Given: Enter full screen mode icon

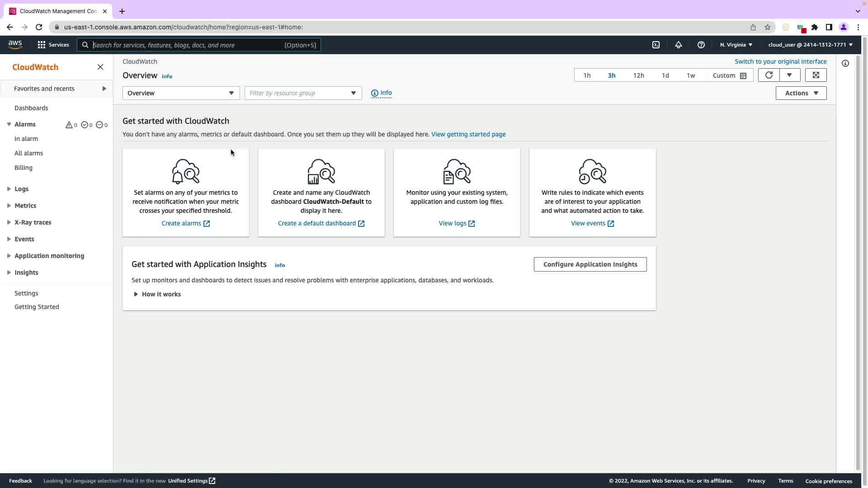Looking at the screenshot, I should click(x=816, y=75).
